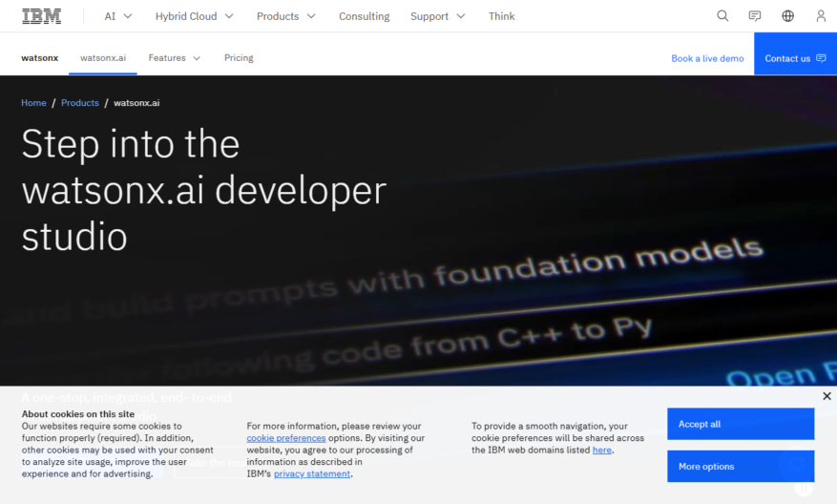
Task: Expand the Features dropdown
Action: coord(174,57)
